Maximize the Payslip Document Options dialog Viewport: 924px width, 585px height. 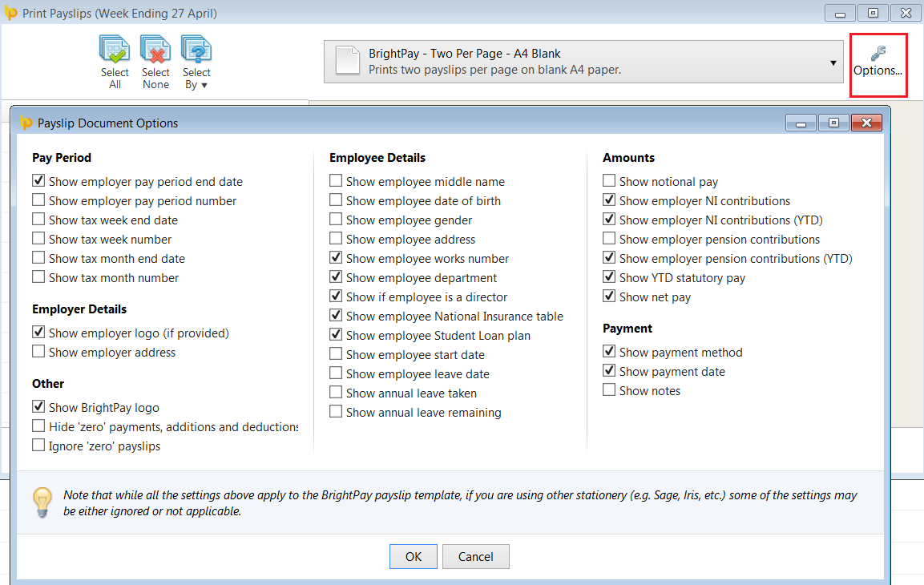click(x=833, y=123)
